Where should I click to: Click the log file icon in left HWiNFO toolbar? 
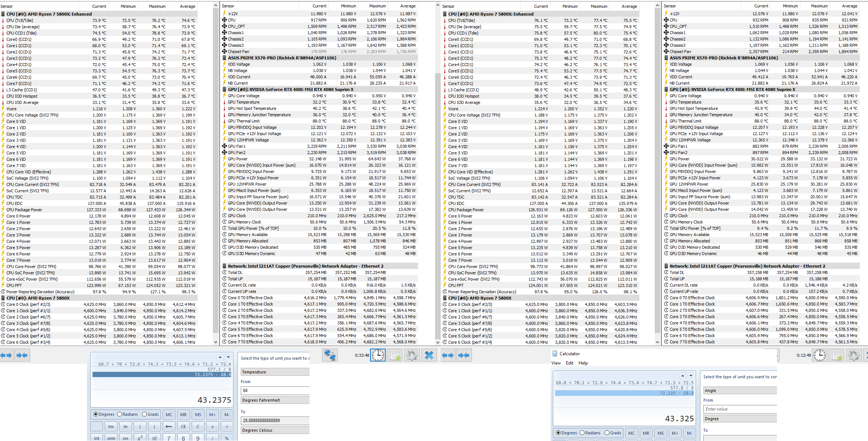(x=395, y=355)
